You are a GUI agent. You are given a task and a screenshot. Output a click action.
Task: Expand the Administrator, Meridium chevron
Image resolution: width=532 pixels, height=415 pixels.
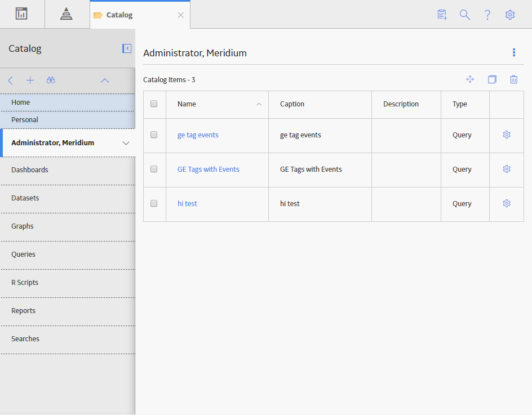point(126,143)
